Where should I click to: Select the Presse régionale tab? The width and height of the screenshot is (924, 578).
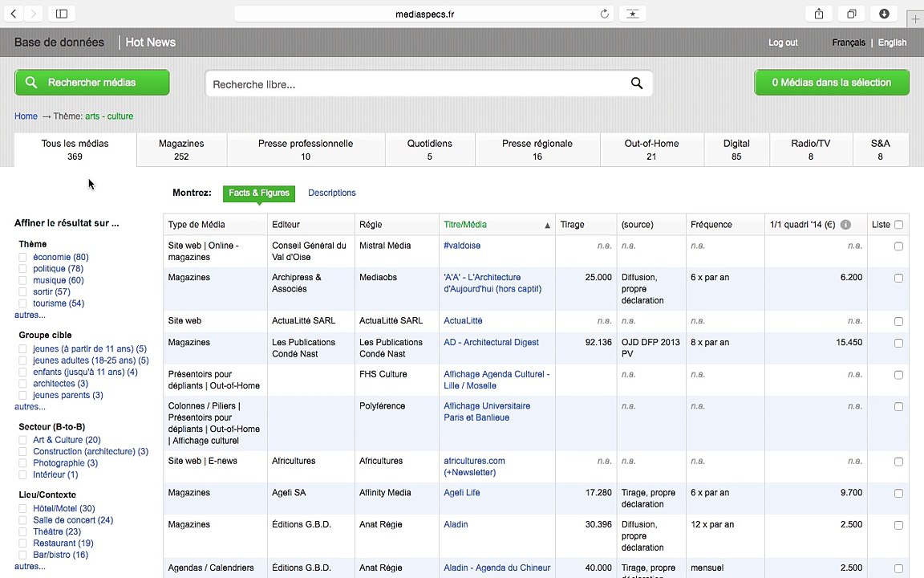[537, 150]
